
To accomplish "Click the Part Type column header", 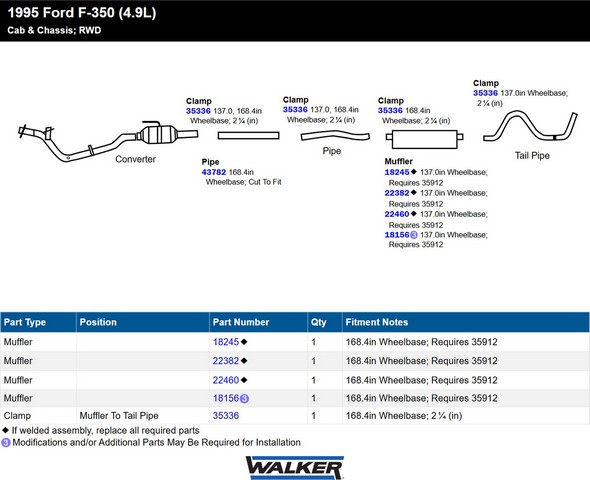I will click(25, 322).
